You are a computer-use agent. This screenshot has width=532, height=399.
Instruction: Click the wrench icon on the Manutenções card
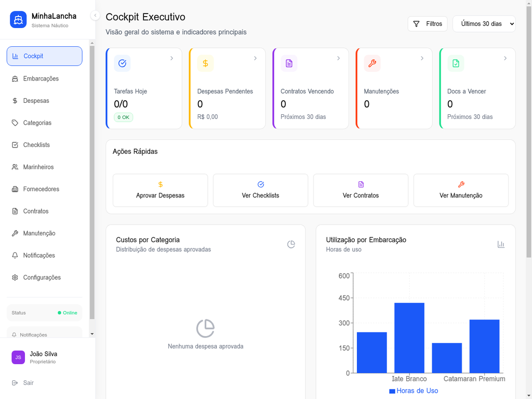[x=372, y=63]
